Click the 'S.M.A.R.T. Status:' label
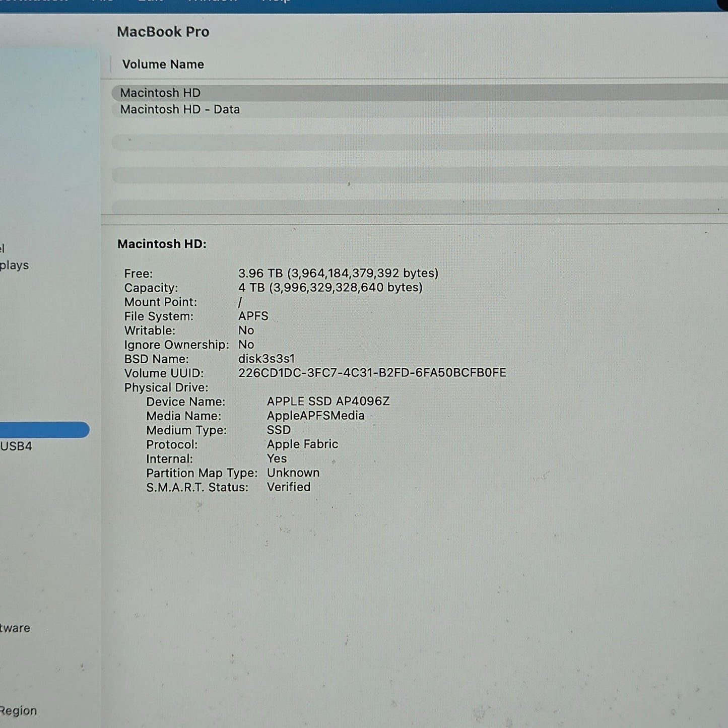The height and width of the screenshot is (728, 728). 197,487
